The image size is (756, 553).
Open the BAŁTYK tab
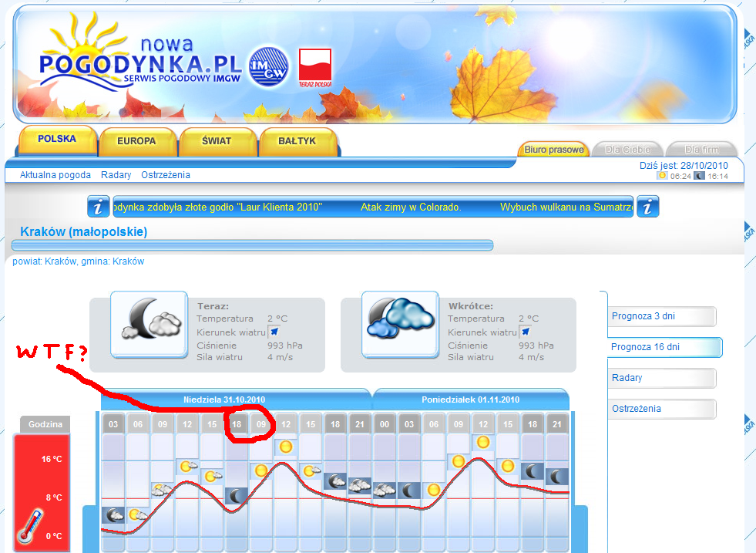click(297, 141)
